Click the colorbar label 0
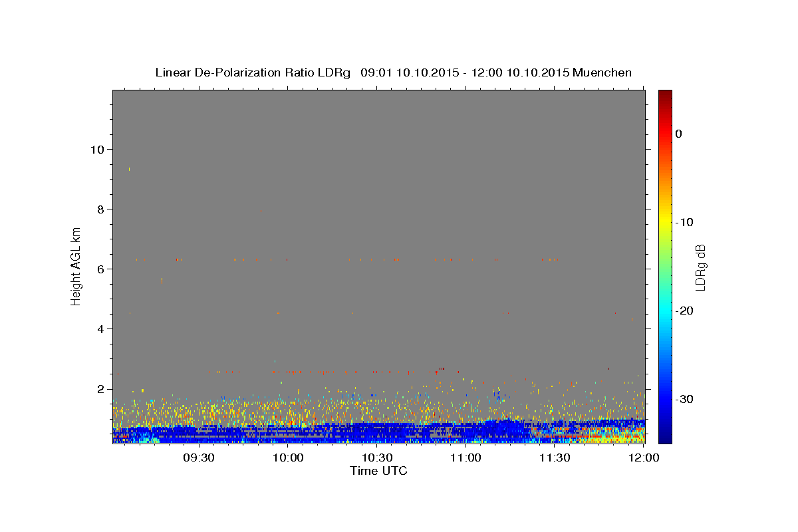 coord(678,134)
